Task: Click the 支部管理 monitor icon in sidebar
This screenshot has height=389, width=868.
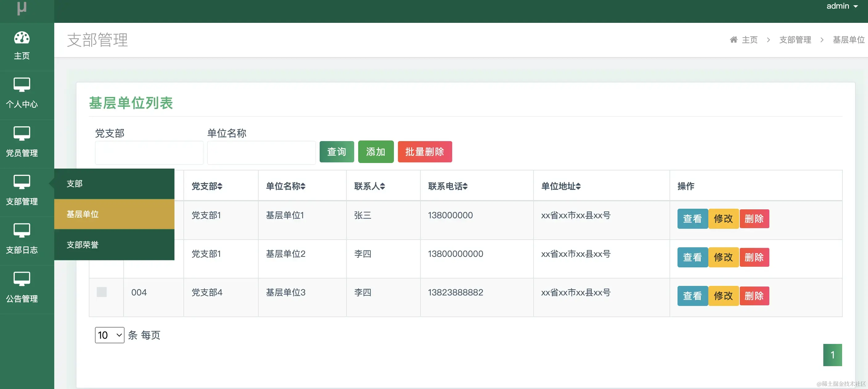Action: pos(22,182)
